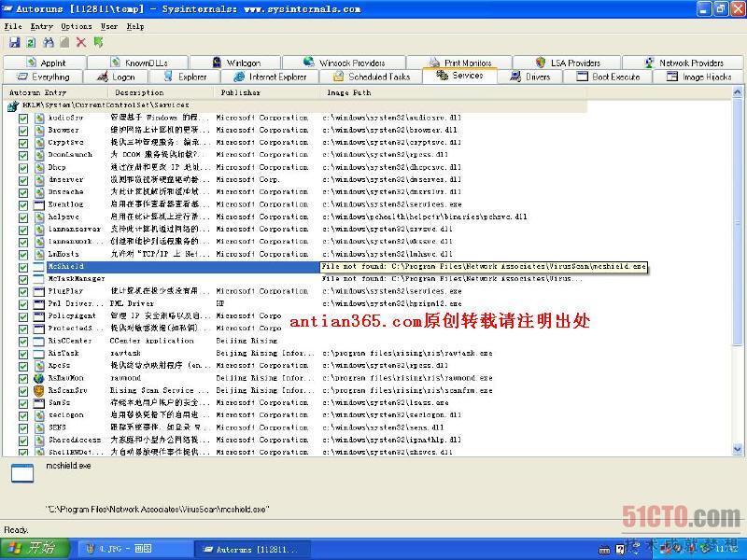The image size is (747, 560).
Task: Sort by the Description column header
Action: click(x=162, y=92)
